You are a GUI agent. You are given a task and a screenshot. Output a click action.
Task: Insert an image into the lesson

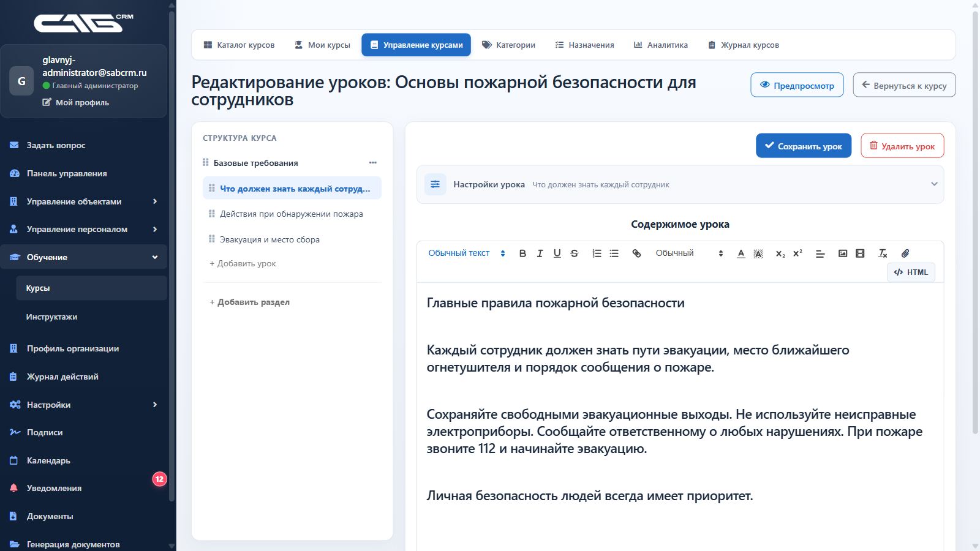pos(843,253)
